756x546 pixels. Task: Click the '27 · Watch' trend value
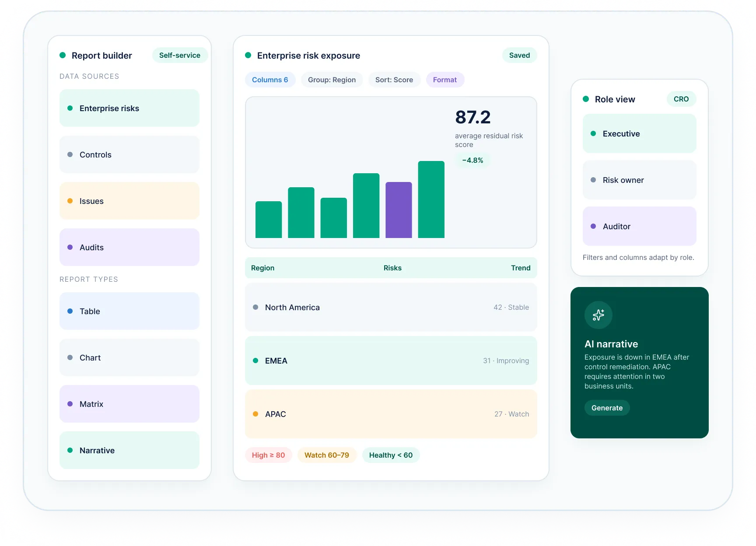[511, 414]
